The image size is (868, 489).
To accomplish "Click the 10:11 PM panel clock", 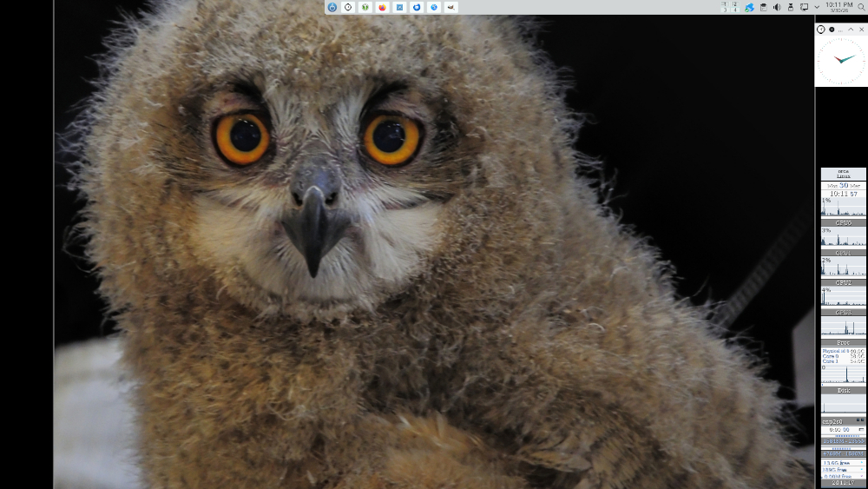I will tap(838, 6).
